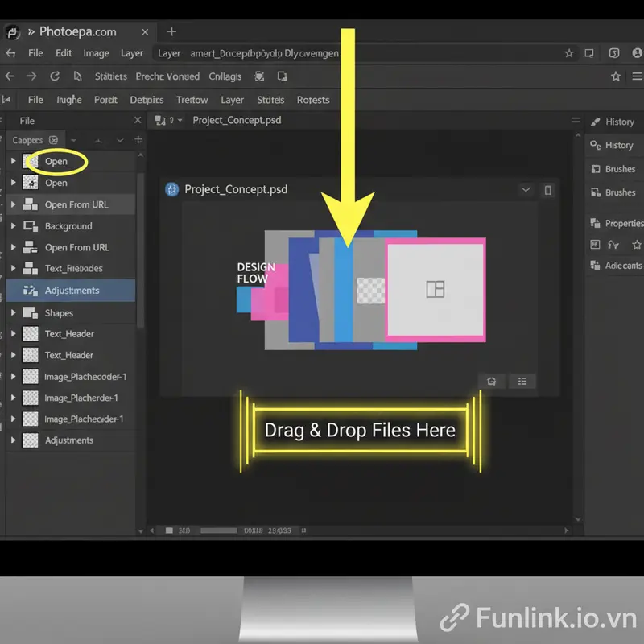Viewport: 644px width, 644px height.
Task: Click the bookmark star in address bar
Action: [x=569, y=53]
